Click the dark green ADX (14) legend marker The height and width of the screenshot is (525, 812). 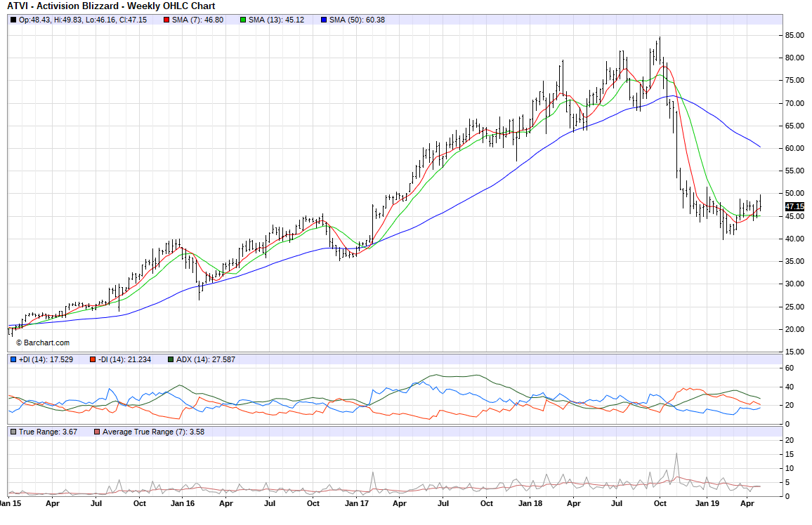click(171, 360)
